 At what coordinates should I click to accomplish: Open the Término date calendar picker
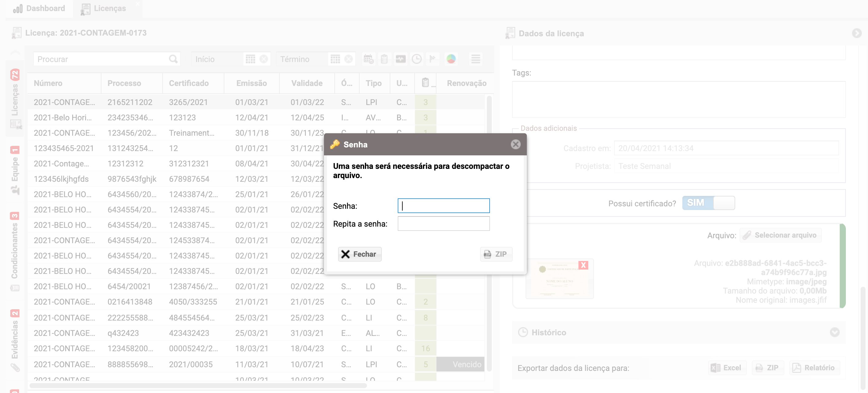pos(335,59)
